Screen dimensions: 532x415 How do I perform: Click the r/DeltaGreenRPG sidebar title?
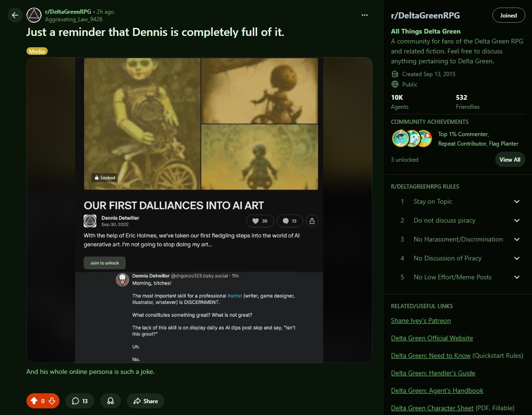click(425, 16)
